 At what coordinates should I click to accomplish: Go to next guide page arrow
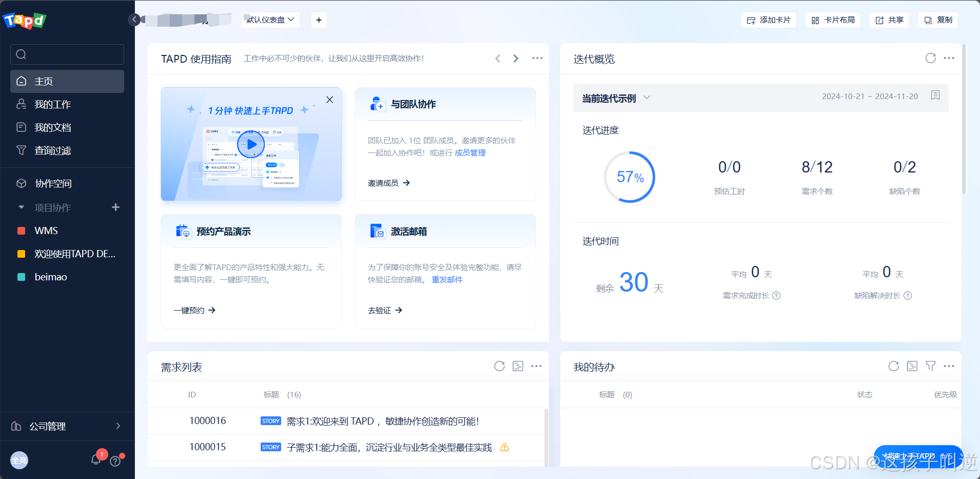tap(516, 59)
